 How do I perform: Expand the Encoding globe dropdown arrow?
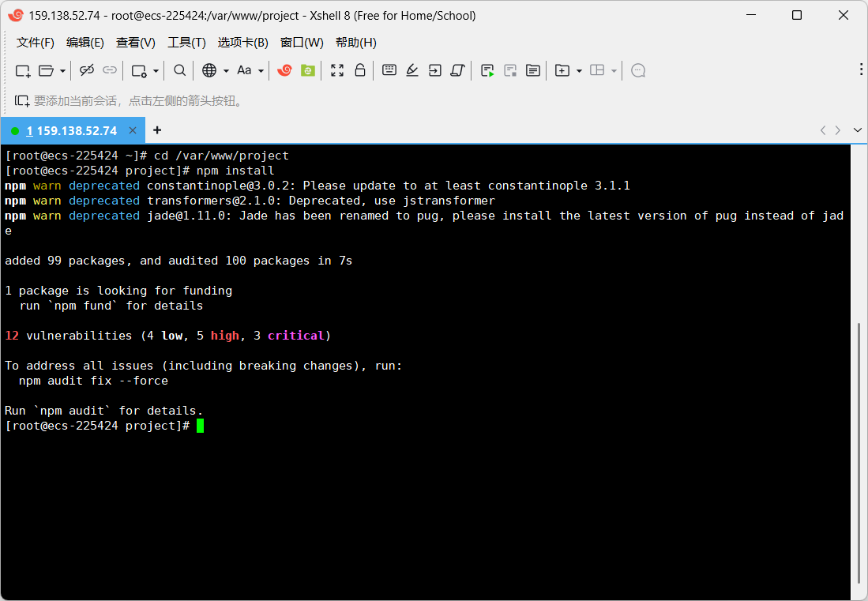click(226, 71)
